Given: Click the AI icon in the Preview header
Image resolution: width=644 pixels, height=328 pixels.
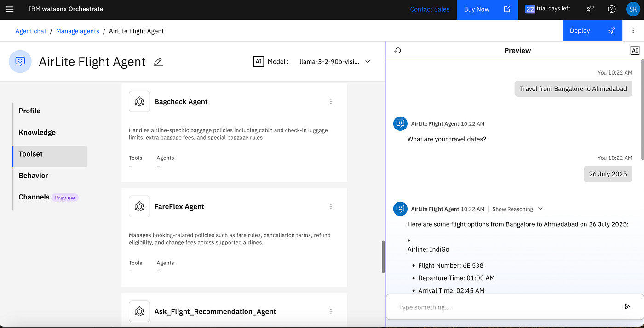Looking at the screenshot, I should (x=635, y=50).
